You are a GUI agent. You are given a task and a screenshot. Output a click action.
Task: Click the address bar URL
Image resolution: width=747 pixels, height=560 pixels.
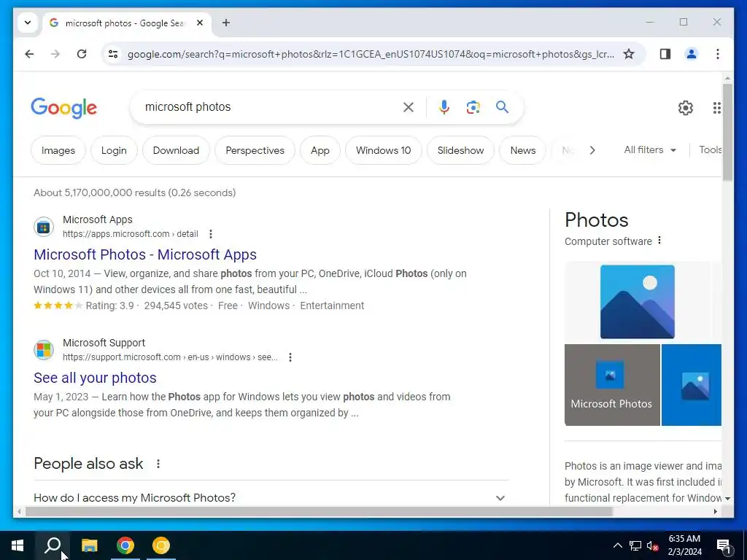click(x=371, y=54)
